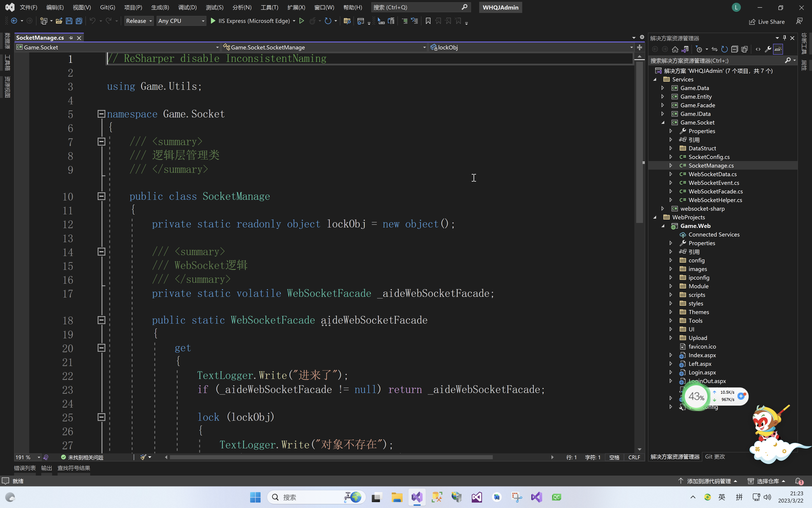Collapse the Game.Socket project node
Screen dimensions: 812x508
coord(663,123)
